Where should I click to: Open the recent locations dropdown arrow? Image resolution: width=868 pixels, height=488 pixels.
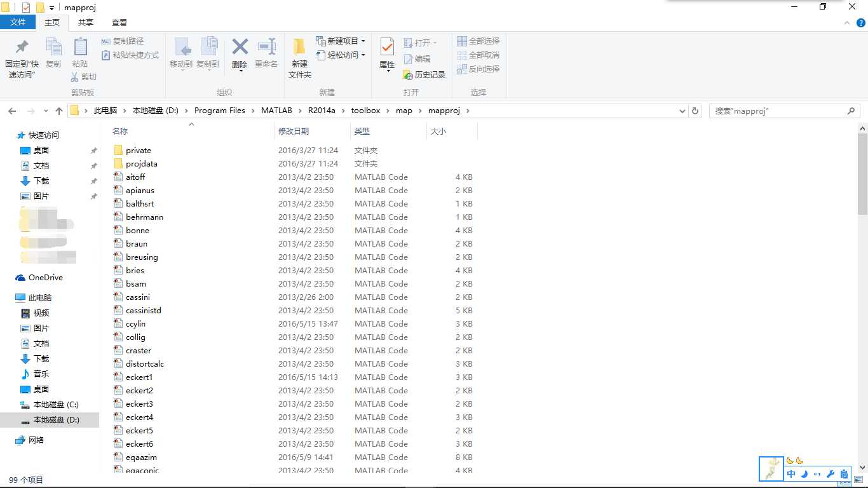[44, 111]
